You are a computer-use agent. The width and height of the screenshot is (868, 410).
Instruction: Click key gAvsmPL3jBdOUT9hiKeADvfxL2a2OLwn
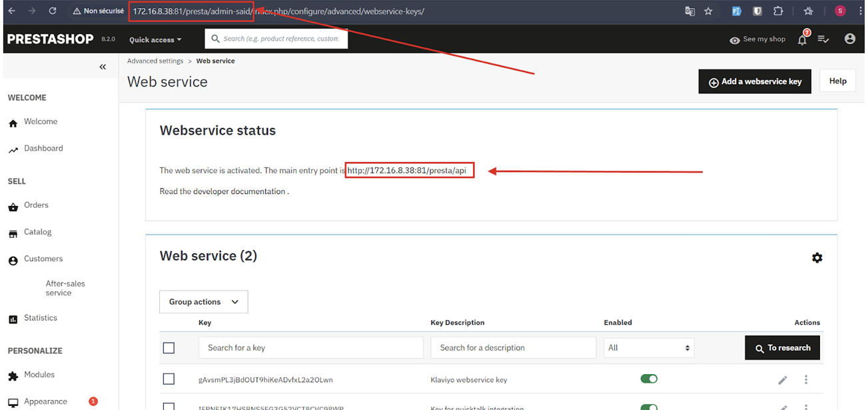266,380
